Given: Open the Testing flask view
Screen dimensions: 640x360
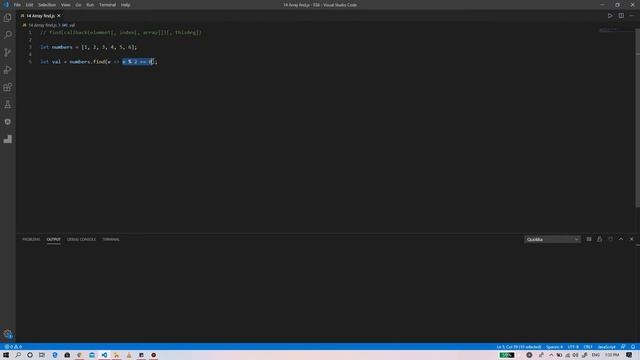Looking at the screenshot, I should [8, 105].
